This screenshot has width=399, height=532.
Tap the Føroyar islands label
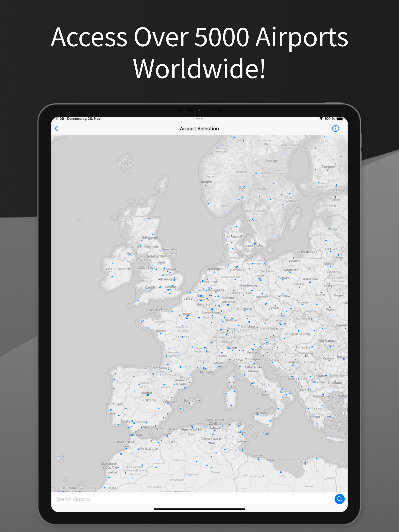point(125,164)
